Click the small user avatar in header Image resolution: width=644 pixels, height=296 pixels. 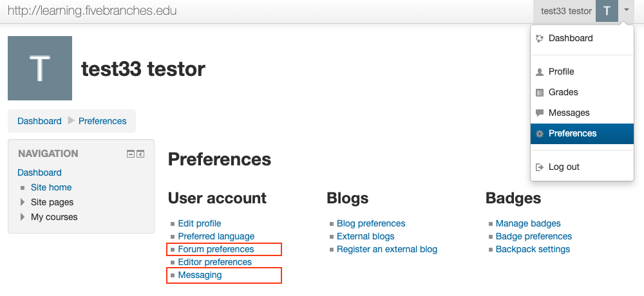click(x=607, y=11)
